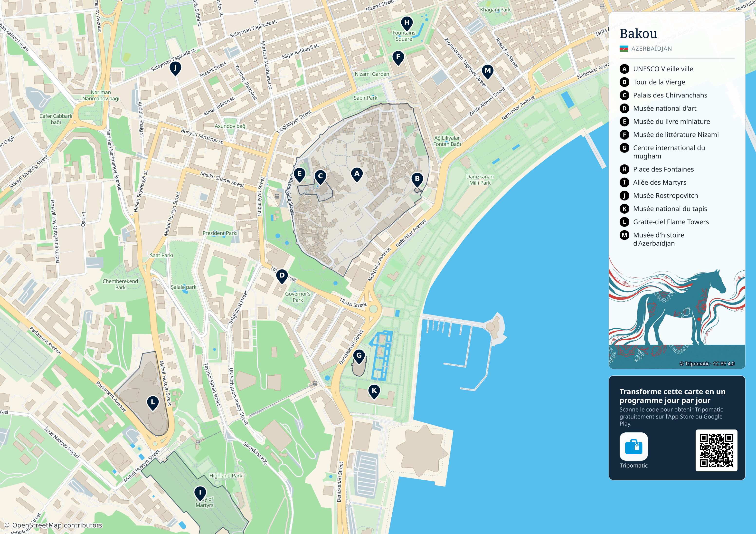Select legend entry Allée des Martyrs
Screen dimensions: 756x534
coord(653,182)
